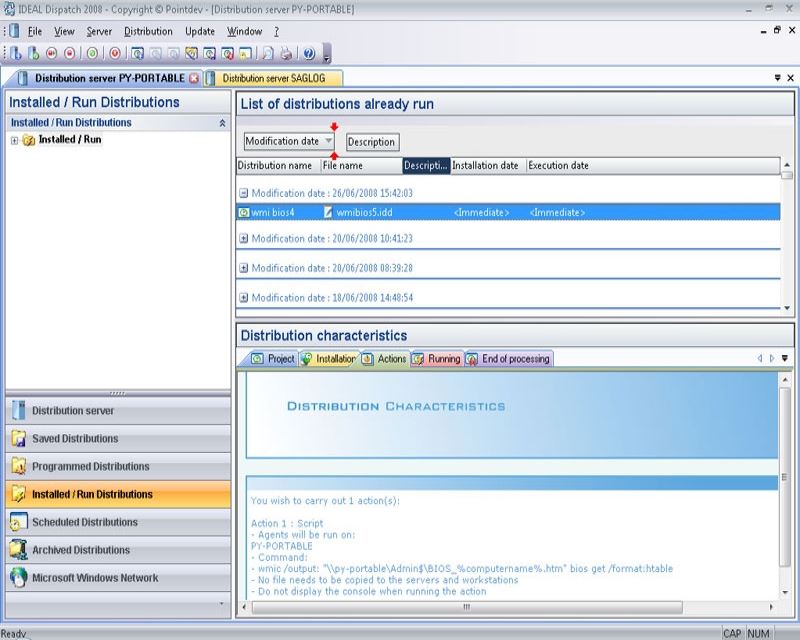The height and width of the screenshot is (640, 800).
Task: Collapse the 26/06/2008 15:42:03 modification date group
Action: (243, 193)
